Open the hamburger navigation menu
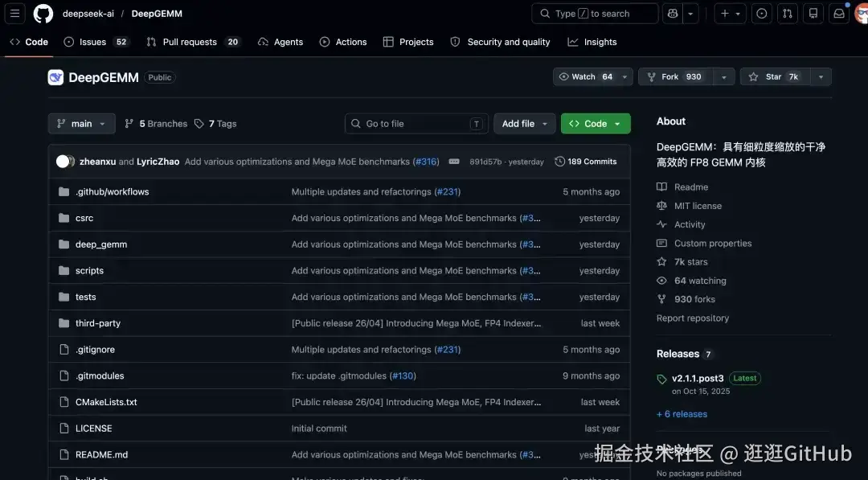This screenshot has width=868, height=480. click(15, 14)
